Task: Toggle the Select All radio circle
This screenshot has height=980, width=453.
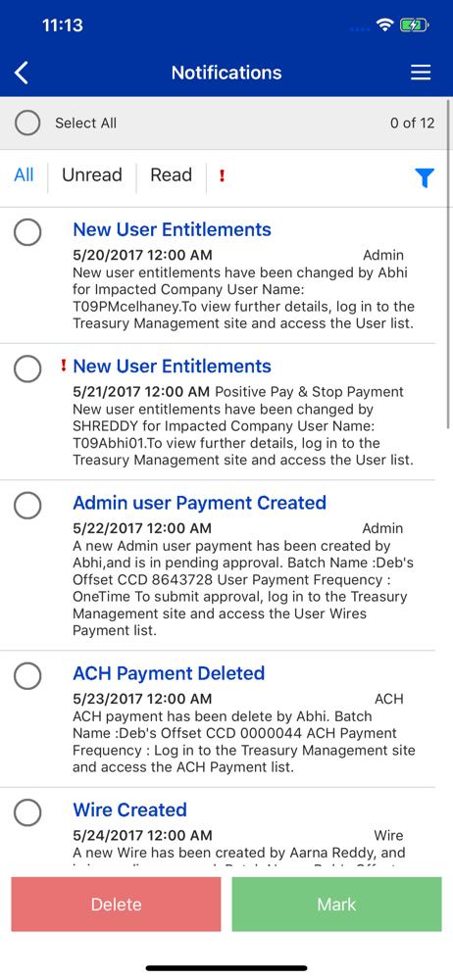Action: click(x=27, y=123)
